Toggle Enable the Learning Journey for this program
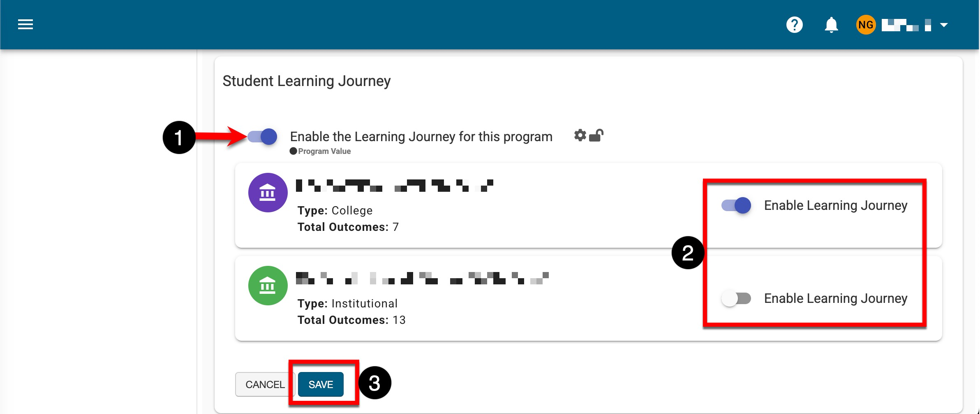The height and width of the screenshot is (414, 980). 263,137
